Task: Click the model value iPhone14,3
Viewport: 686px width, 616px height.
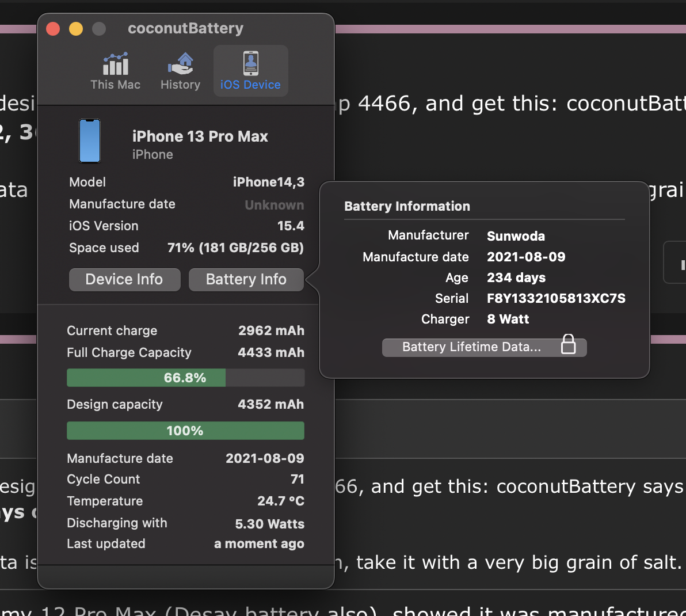Action: [x=269, y=182]
